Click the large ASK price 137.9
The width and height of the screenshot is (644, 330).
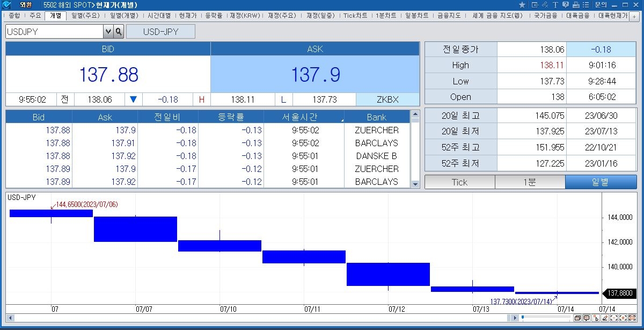coord(316,74)
